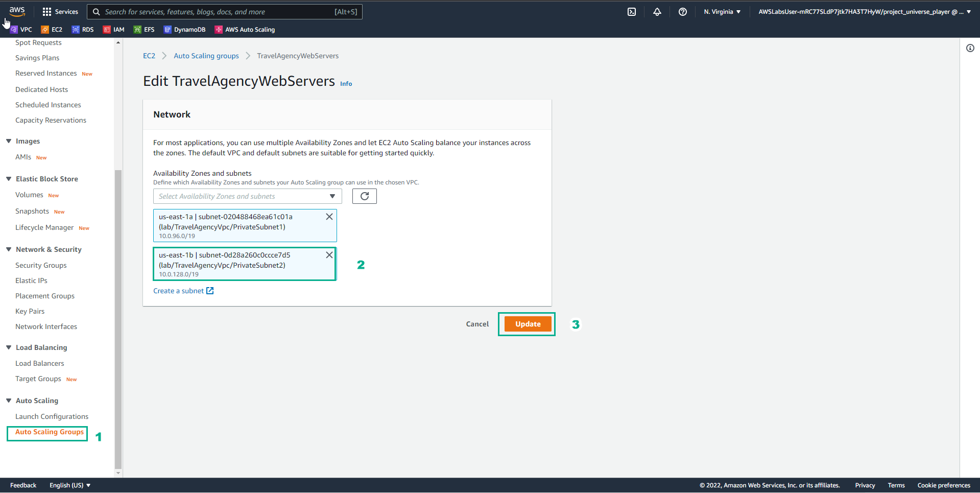The height and width of the screenshot is (493, 980).
Task: Remove the us-east-1b PrivateSubnet2 entry
Action: [x=329, y=255]
